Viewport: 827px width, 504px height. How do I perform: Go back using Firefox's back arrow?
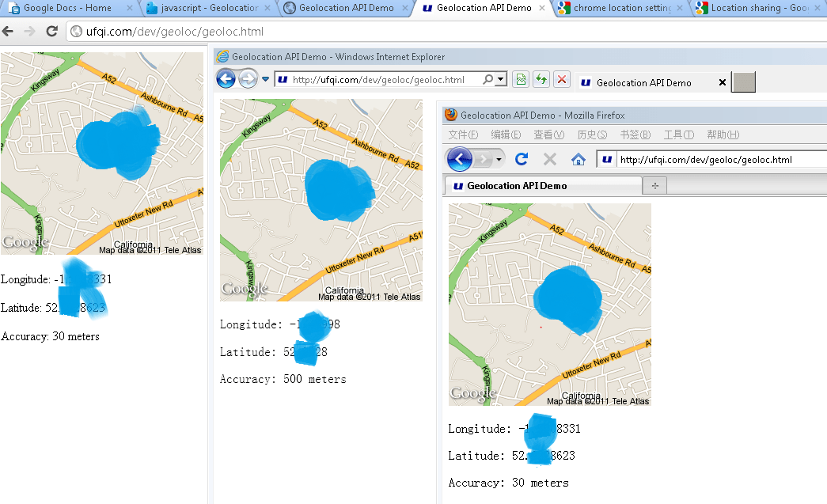(x=458, y=158)
